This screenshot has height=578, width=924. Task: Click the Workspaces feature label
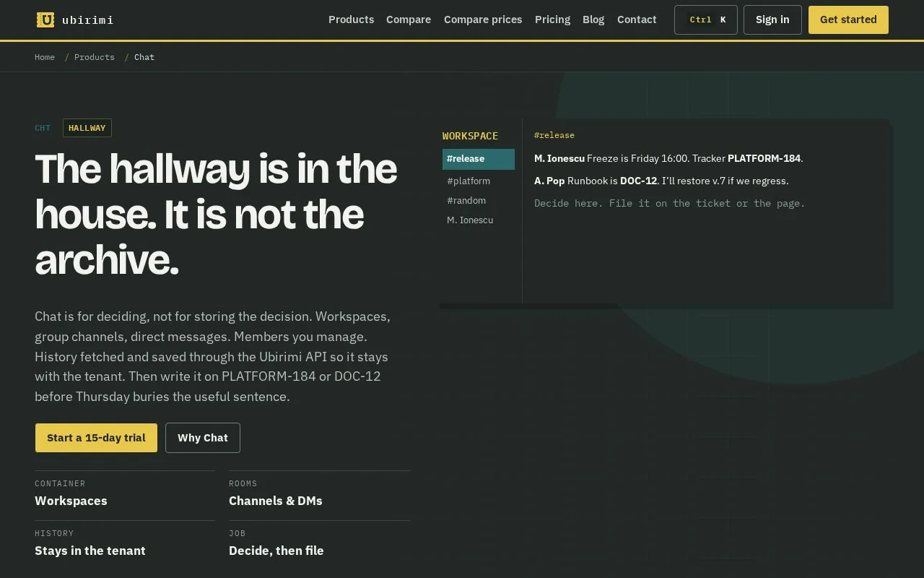tap(71, 501)
